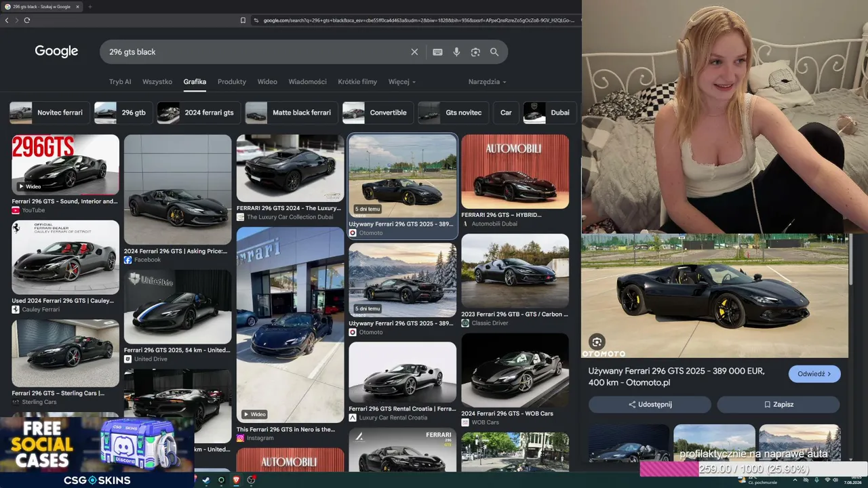Image resolution: width=868 pixels, height=488 pixels.
Task: Open the Free Social Cases CSGOSkins banner
Action: point(97,452)
